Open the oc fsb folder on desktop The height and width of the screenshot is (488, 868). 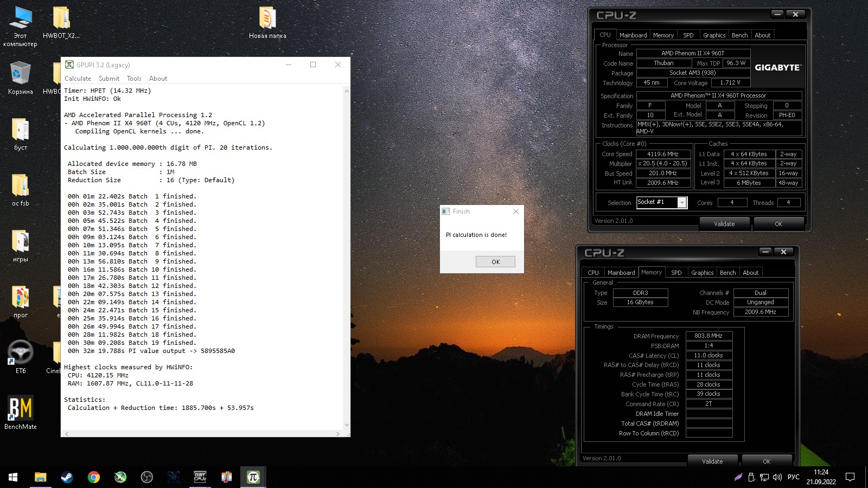[21, 190]
